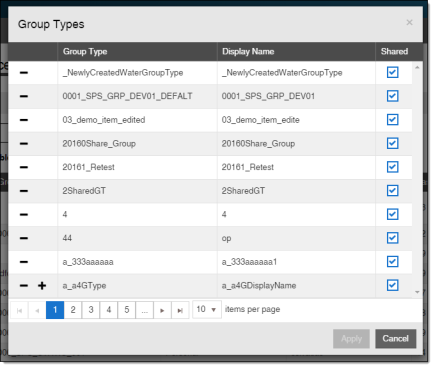Click the 20161_Retest group type cell
This screenshot has width=433, height=367.
coord(137,167)
